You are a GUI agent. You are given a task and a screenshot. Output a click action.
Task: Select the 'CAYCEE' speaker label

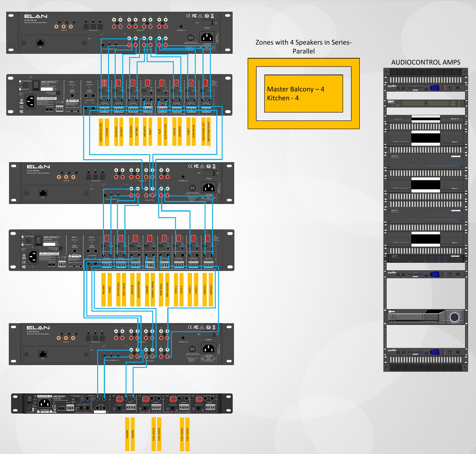point(174,132)
